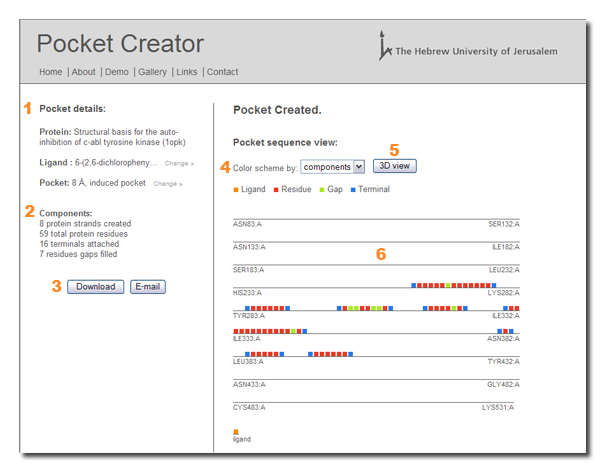
Task: Open the Gallery page
Action: pyautogui.click(x=152, y=72)
